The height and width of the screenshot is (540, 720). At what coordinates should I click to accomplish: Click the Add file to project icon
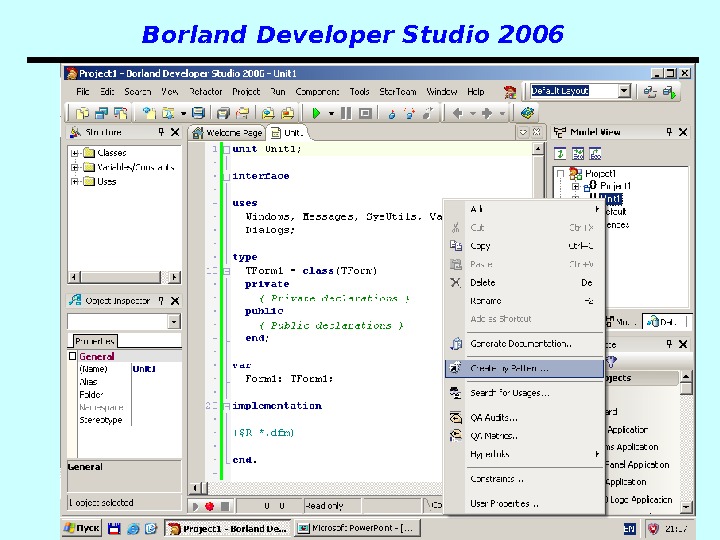[268, 113]
